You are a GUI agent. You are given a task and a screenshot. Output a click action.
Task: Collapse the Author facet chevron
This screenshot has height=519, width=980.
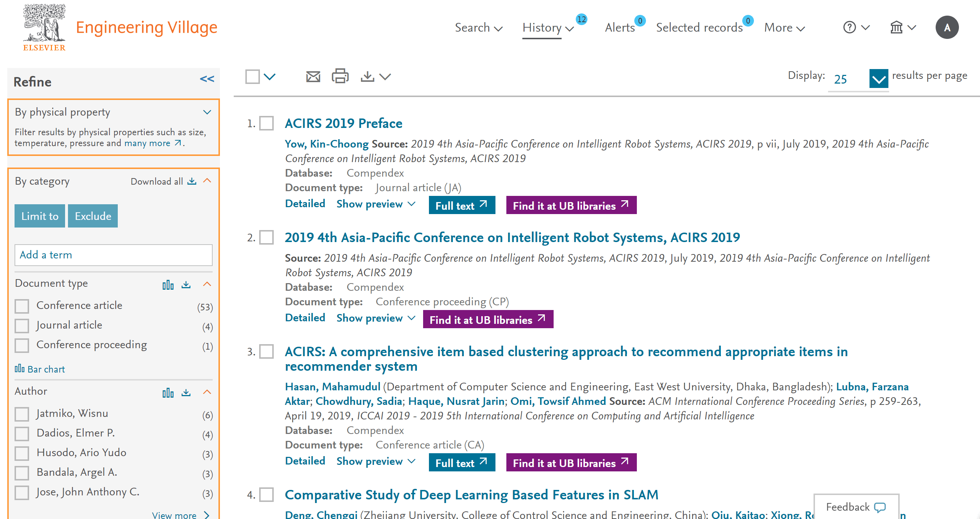click(x=207, y=392)
